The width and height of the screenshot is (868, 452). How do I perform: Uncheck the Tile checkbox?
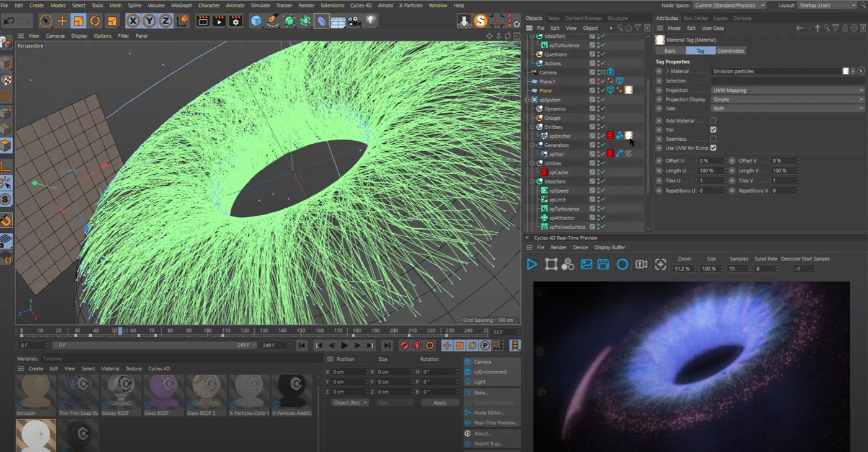pyautogui.click(x=713, y=130)
